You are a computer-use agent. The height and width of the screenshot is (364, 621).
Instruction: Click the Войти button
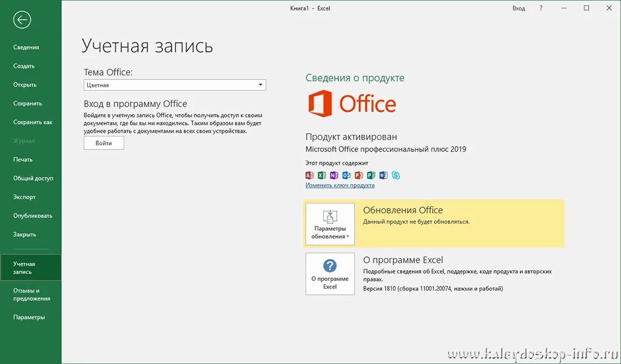(104, 143)
